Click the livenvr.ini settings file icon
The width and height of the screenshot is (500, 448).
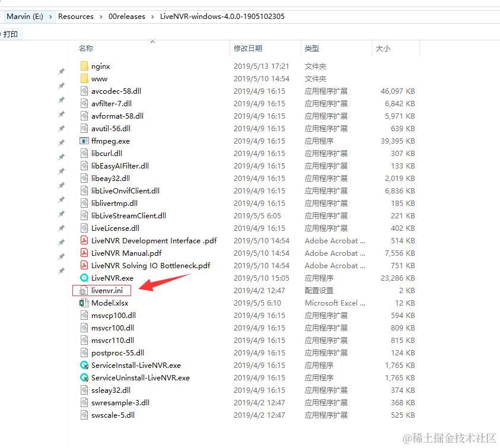(x=84, y=290)
